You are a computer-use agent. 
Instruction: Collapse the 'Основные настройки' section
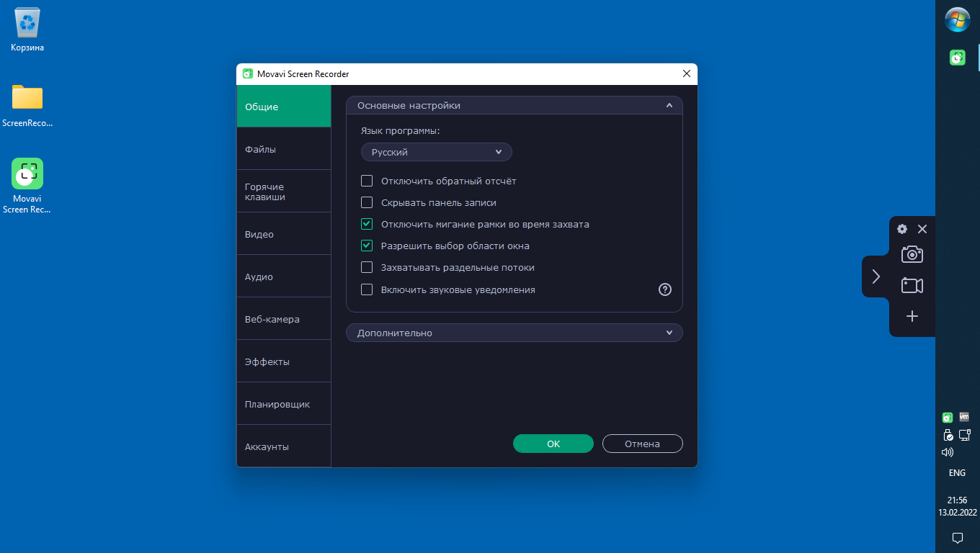coord(514,105)
